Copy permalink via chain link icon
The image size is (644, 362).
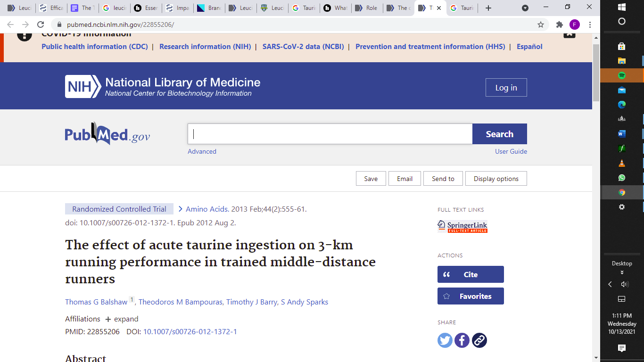tap(479, 340)
